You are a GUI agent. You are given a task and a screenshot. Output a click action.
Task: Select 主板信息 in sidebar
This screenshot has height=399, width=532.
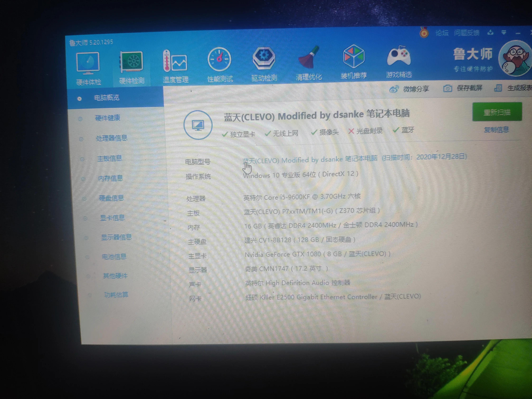tap(109, 158)
